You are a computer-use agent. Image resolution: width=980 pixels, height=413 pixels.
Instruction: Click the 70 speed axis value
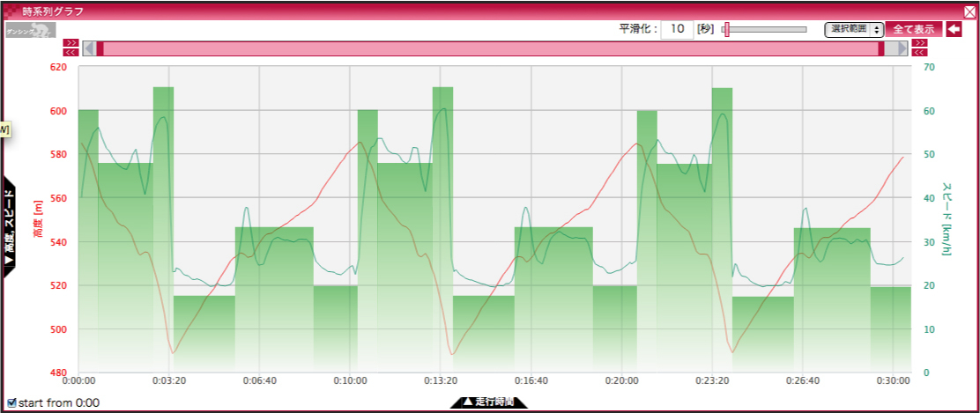(928, 66)
